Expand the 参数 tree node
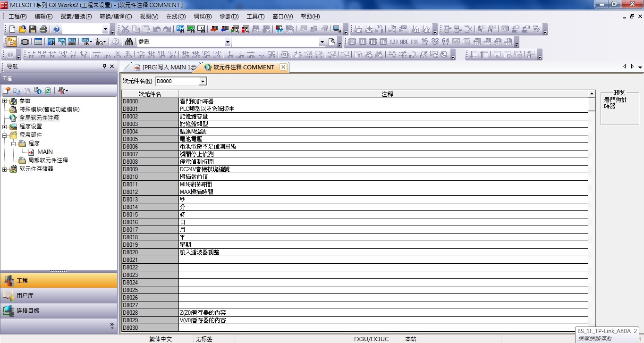644x343 pixels. tap(5, 101)
